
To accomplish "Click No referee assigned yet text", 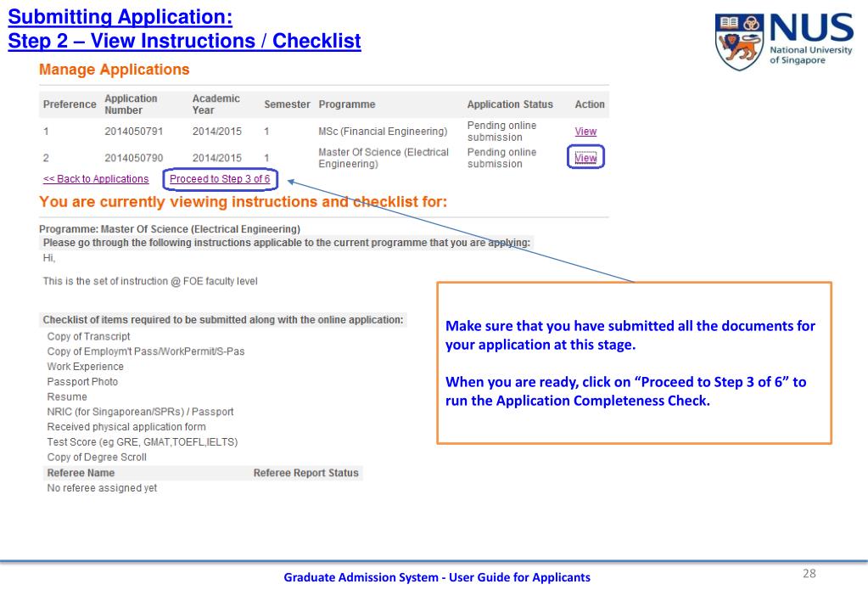I will click(102, 488).
